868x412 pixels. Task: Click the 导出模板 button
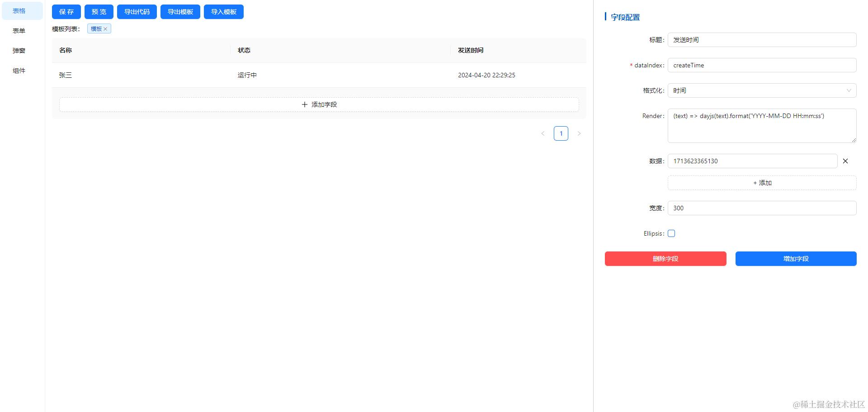[x=180, y=12]
